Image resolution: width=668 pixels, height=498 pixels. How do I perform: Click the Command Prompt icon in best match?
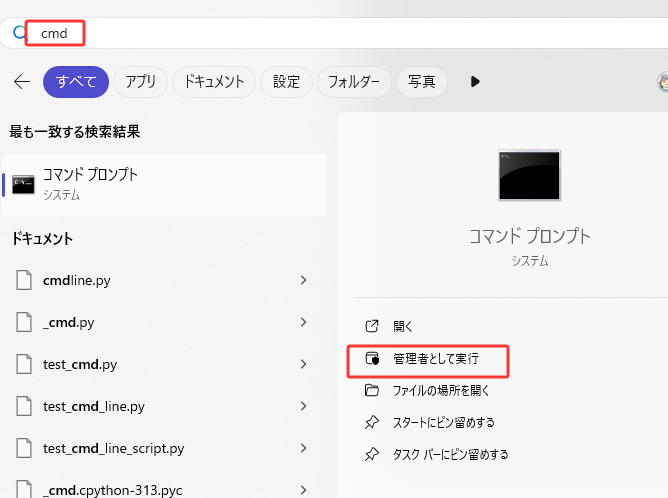point(23,185)
